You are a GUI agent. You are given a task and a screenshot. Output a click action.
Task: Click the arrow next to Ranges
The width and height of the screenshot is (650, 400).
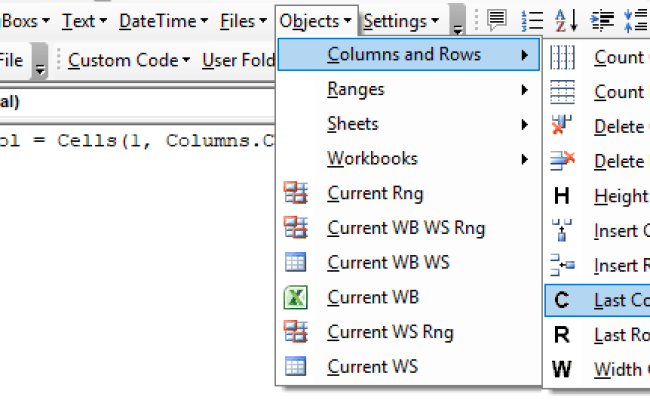[x=525, y=90]
